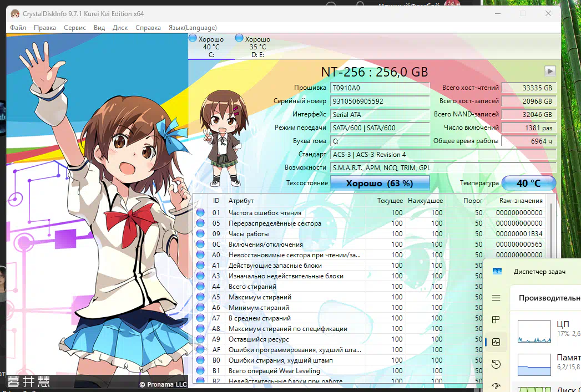Click the Буква тома field C:
581x392 pixels.
pyautogui.click(x=380, y=141)
